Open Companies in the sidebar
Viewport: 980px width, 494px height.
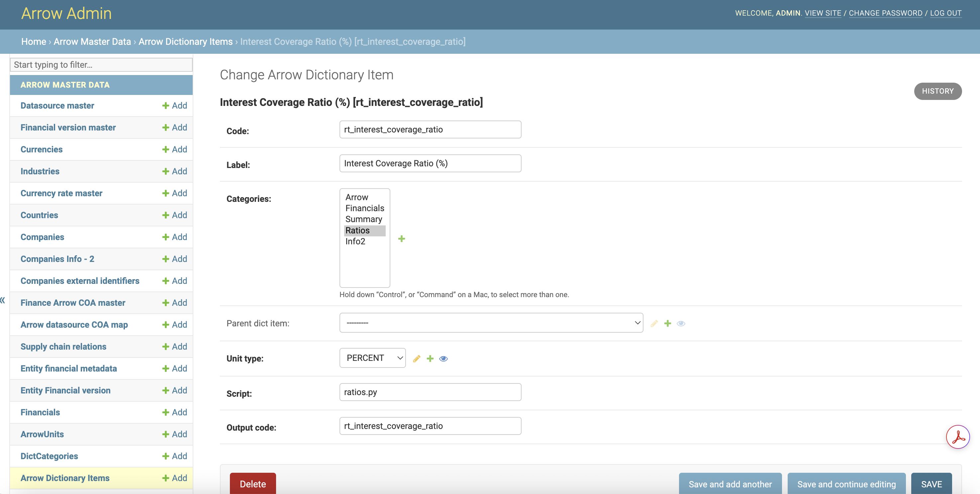coord(42,237)
